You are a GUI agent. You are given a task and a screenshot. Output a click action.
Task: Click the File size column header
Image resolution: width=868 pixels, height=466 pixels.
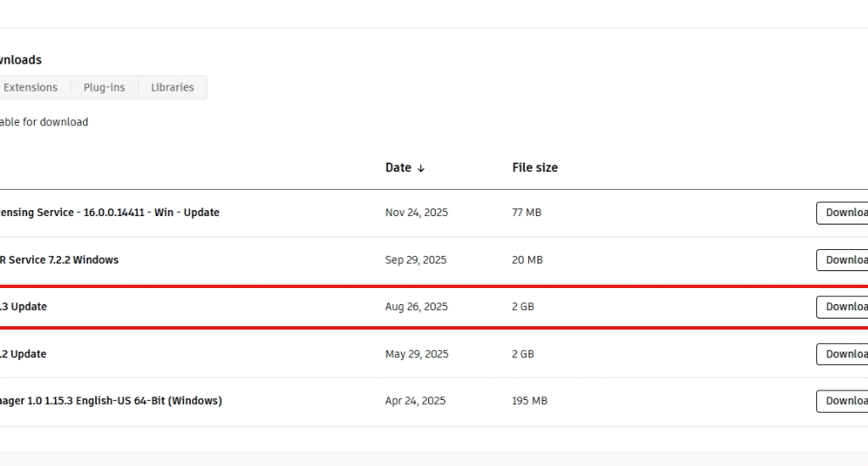pyautogui.click(x=534, y=168)
